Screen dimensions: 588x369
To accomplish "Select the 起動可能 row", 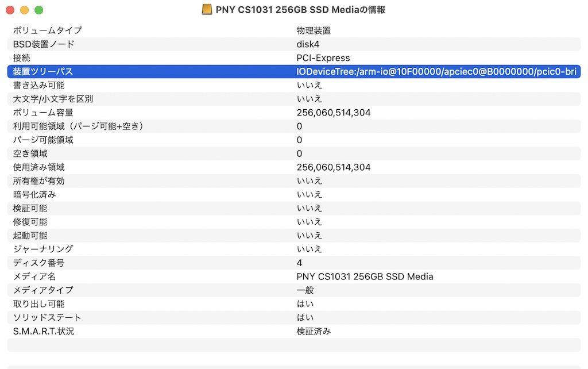I will (294, 235).
